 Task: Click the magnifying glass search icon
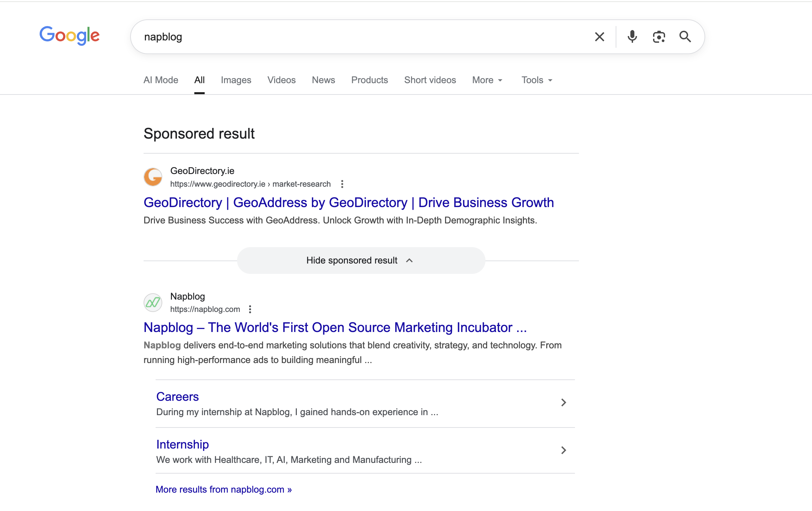pyautogui.click(x=685, y=36)
